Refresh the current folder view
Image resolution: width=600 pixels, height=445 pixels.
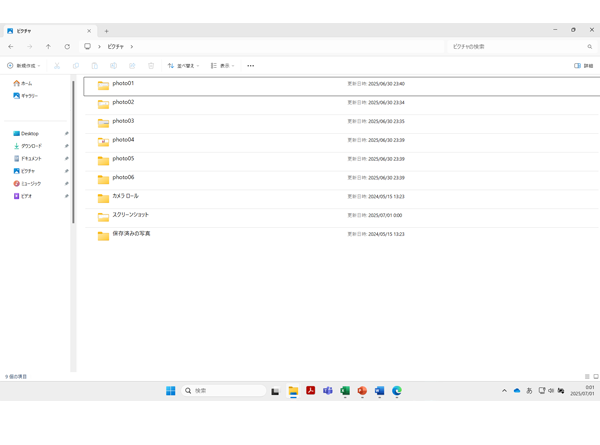pos(67,47)
